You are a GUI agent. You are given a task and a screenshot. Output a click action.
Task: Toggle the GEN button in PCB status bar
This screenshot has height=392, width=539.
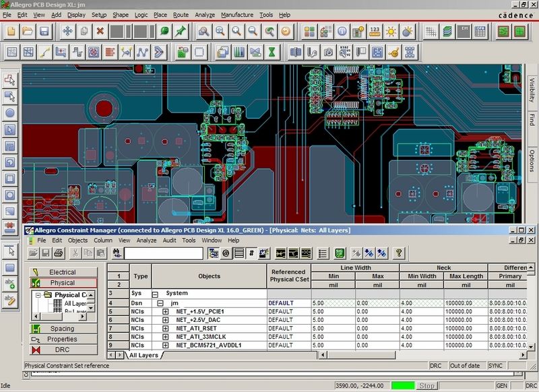[x=501, y=385]
